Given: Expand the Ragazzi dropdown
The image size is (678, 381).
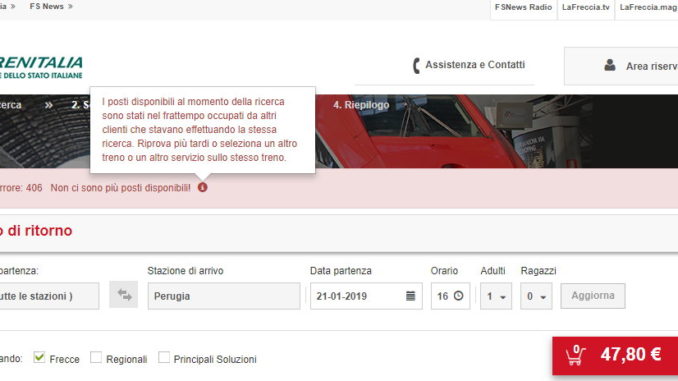Looking at the screenshot, I should (x=536, y=296).
